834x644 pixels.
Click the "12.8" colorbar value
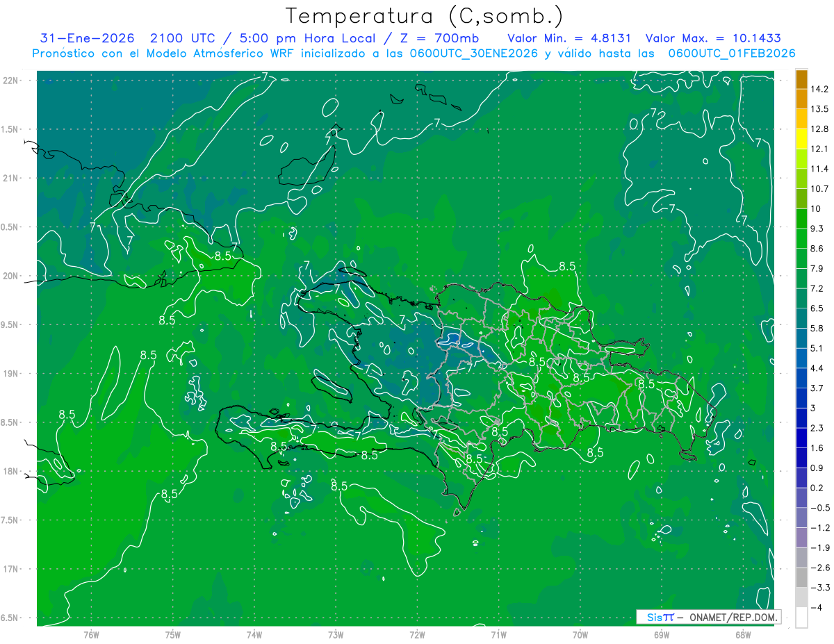[819, 129]
